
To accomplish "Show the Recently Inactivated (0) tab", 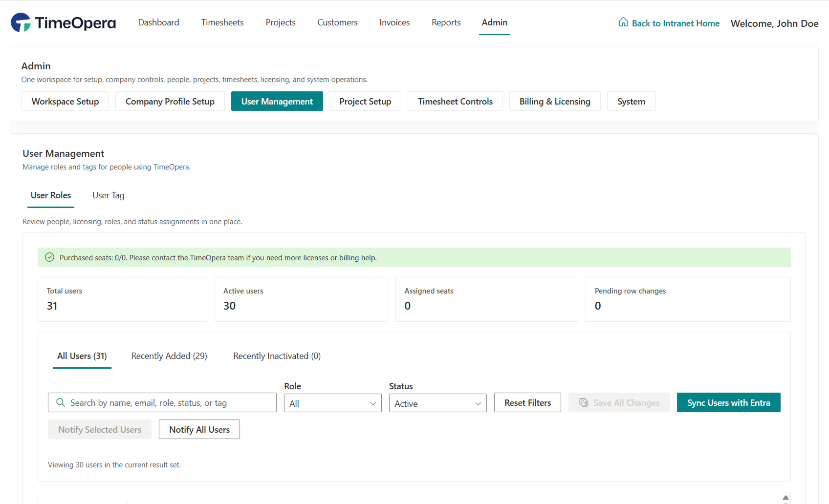I will [x=277, y=356].
